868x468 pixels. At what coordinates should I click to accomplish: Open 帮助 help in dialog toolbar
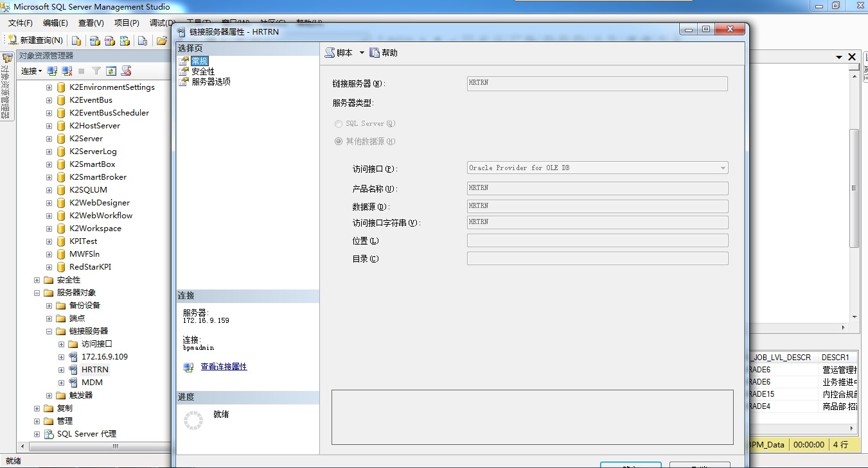coord(384,53)
